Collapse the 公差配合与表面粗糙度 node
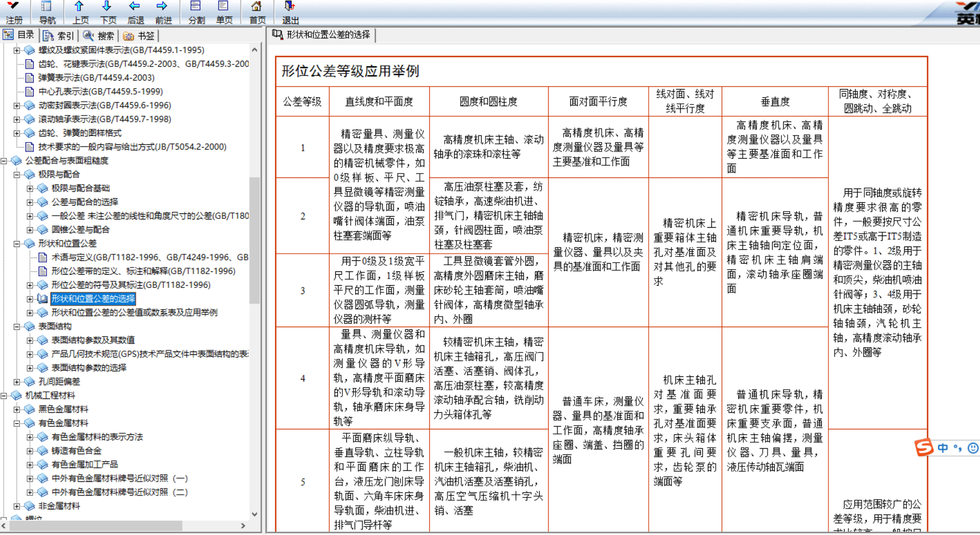The image size is (980, 535). [4, 161]
